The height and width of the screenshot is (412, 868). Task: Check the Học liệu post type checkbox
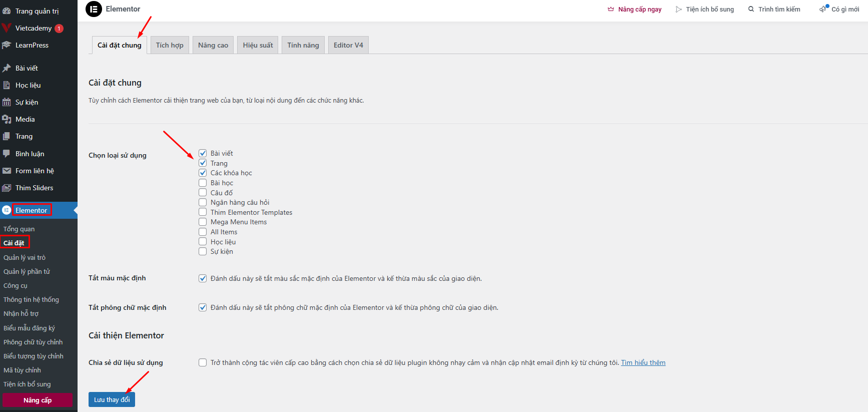[x=203, y=241]
